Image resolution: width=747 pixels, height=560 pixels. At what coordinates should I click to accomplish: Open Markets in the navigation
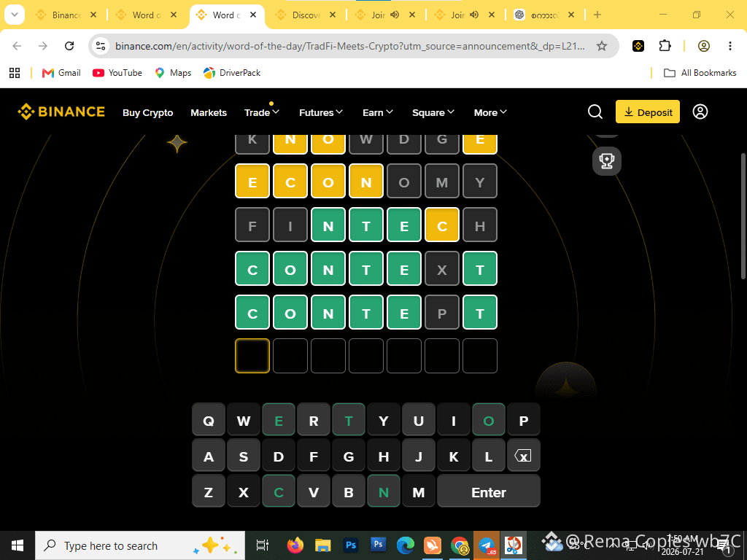pos(209,112)
